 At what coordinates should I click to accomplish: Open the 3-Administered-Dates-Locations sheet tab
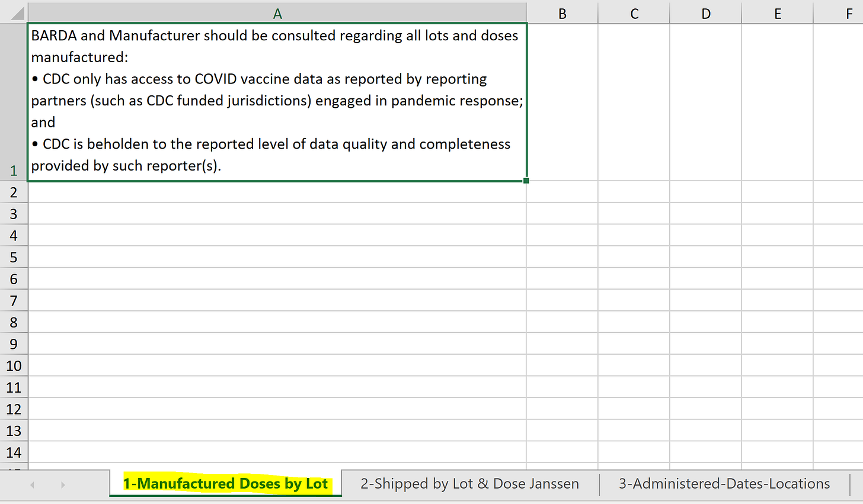point(724,484)
